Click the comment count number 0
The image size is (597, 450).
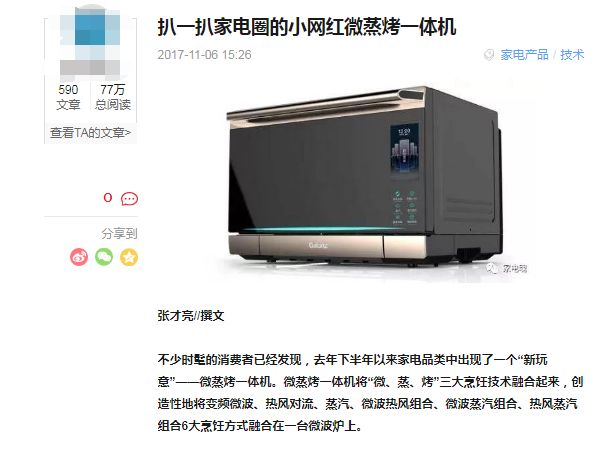(x=108, y=198)
